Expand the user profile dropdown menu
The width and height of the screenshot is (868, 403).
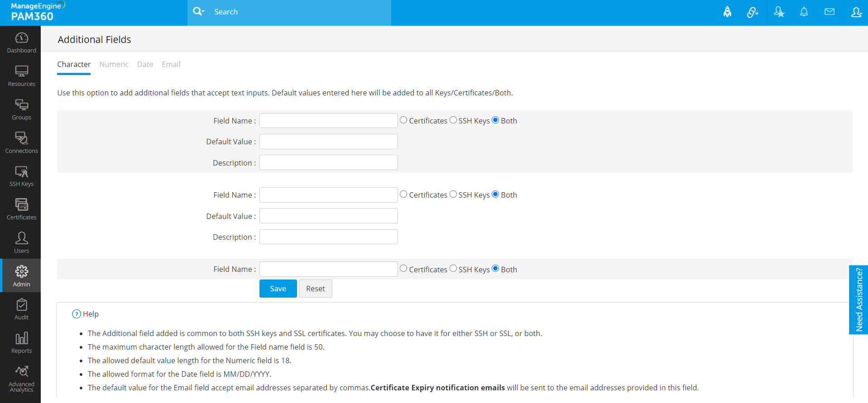[x=856, y=12]
